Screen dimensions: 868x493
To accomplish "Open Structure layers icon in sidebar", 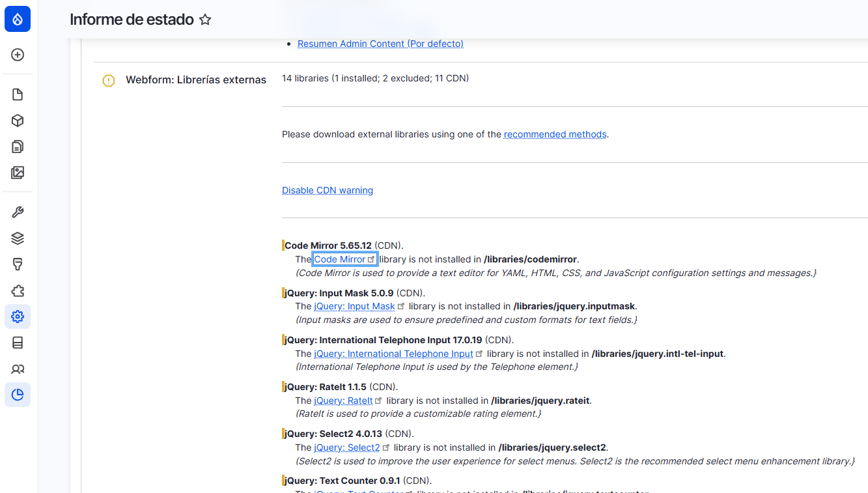I will pyautogui.click(x=18, y=238).
